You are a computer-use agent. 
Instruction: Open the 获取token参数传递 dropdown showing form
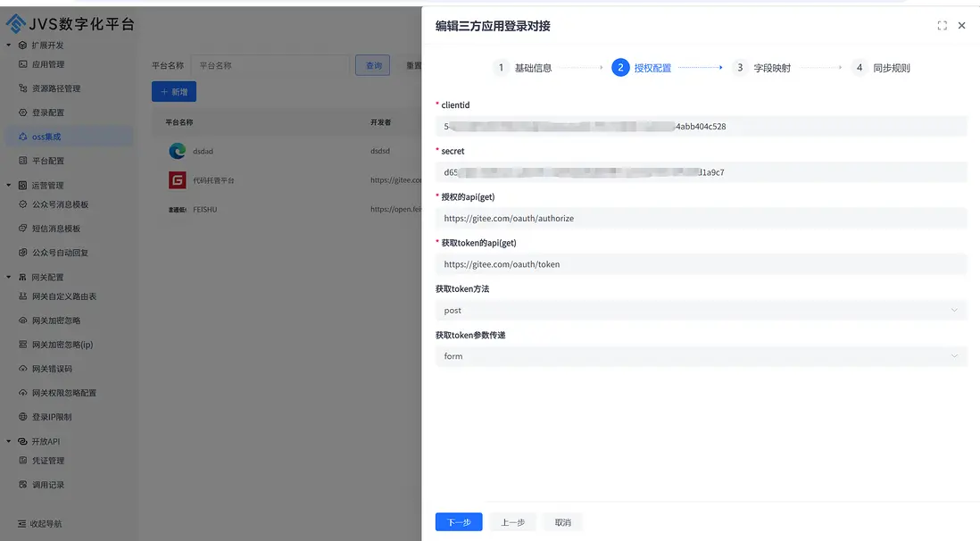(x=702, y=356)
